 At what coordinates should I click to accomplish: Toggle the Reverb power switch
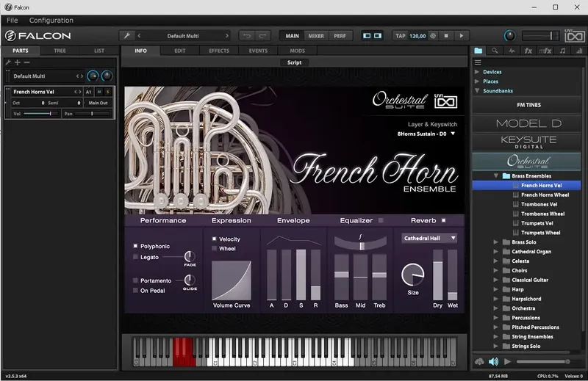(444, 220)
